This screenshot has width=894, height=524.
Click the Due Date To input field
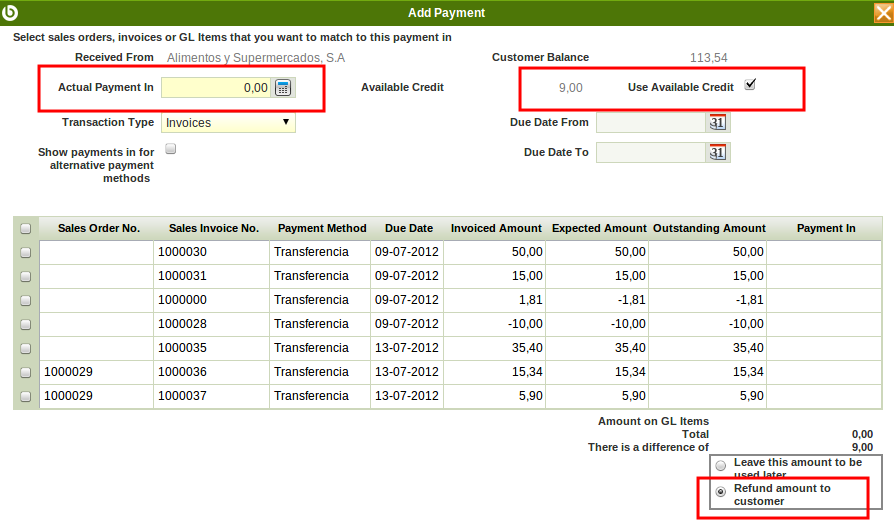pyautogui.click(x=650, y=153)
